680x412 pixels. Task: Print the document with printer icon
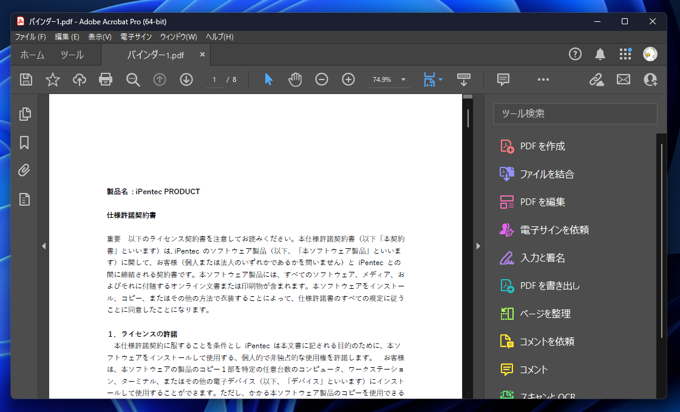(x=106, y=80)
